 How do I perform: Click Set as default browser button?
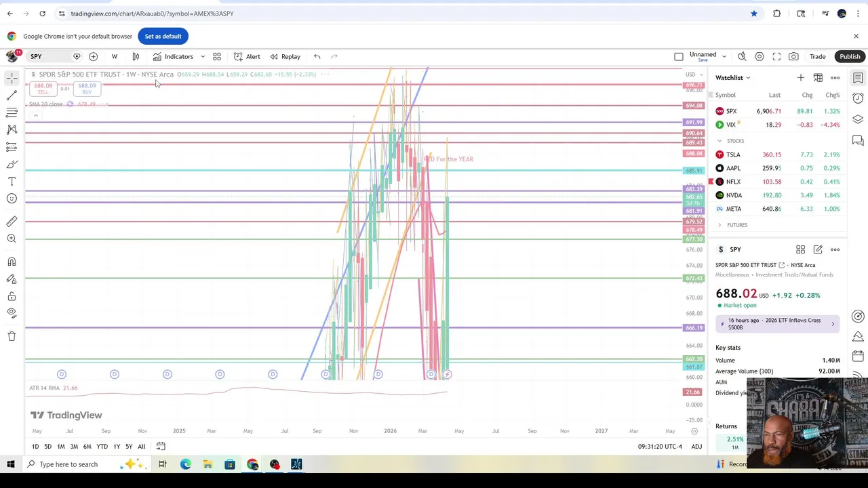coord(163,36)
